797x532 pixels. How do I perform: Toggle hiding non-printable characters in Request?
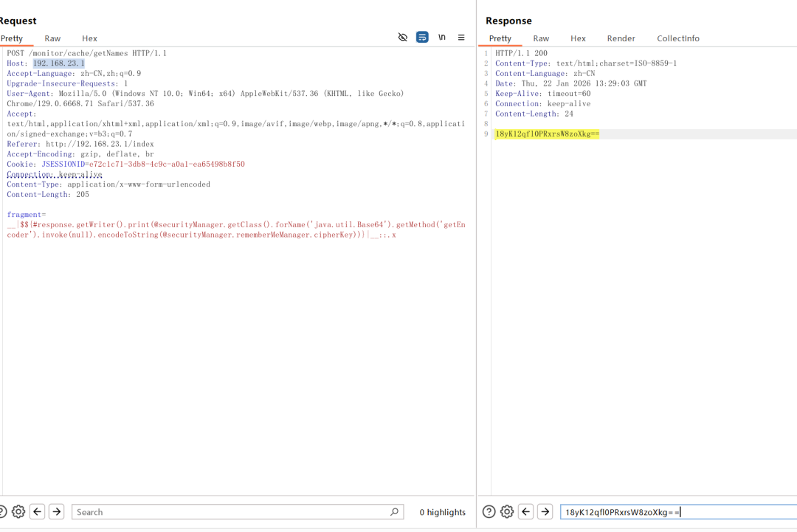[x=403, y=37]
